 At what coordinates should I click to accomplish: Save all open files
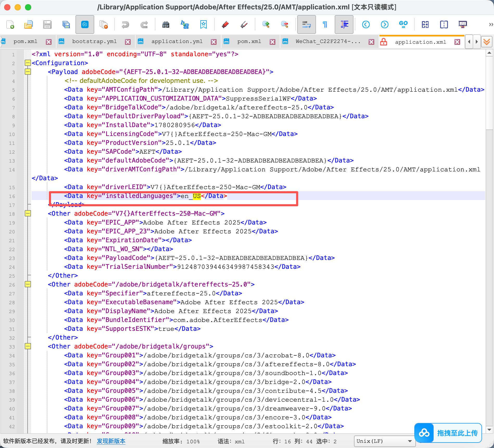point(66,24)
